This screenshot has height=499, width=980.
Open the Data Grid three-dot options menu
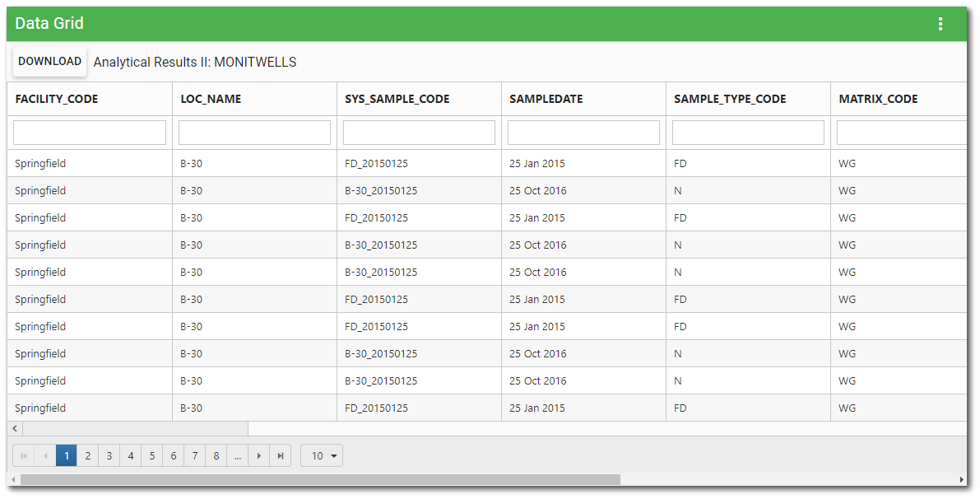coord(940,24)
